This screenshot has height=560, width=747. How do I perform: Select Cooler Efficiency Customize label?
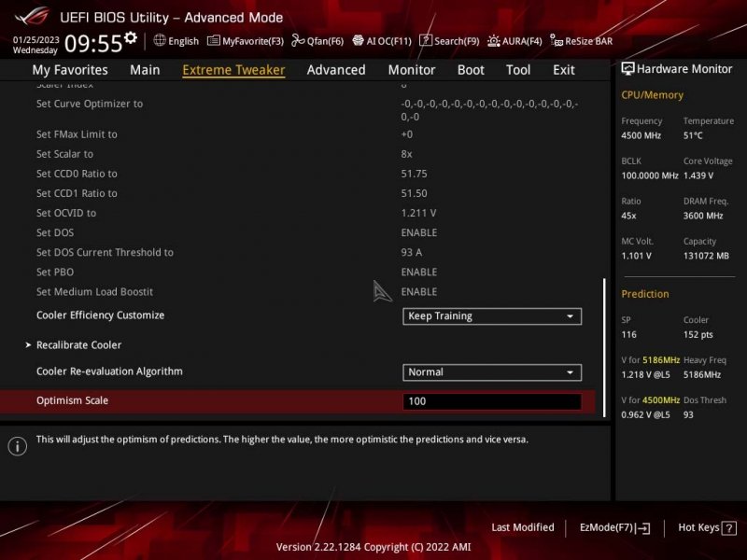101,315
